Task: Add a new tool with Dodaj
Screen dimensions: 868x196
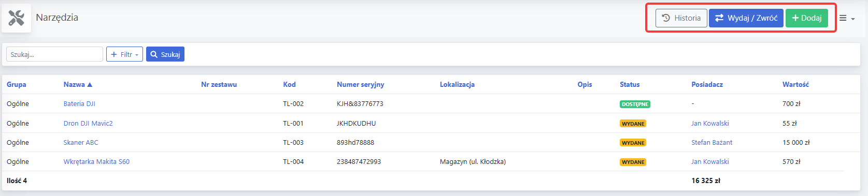Action: 806,18
